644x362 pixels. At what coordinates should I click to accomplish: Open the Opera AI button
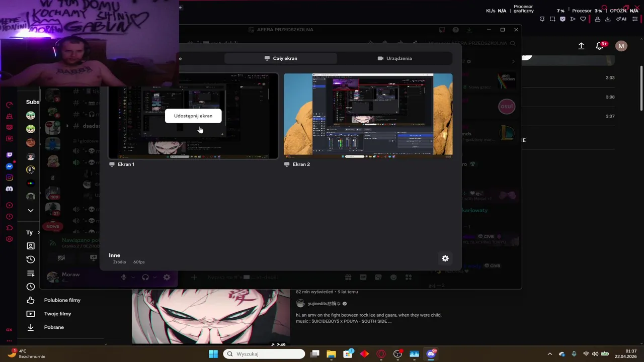622,19
